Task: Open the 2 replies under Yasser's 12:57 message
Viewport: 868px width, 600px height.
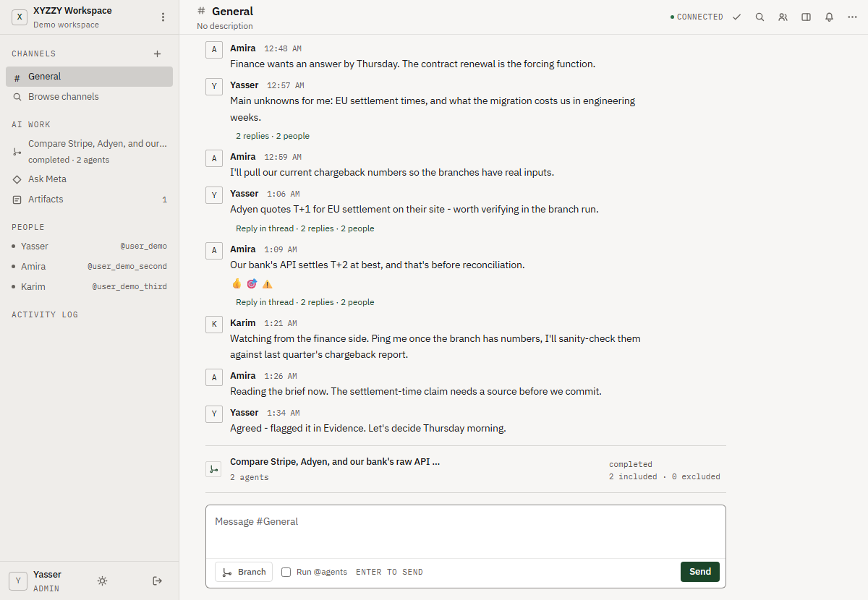Action: click(x=273, y=136)
